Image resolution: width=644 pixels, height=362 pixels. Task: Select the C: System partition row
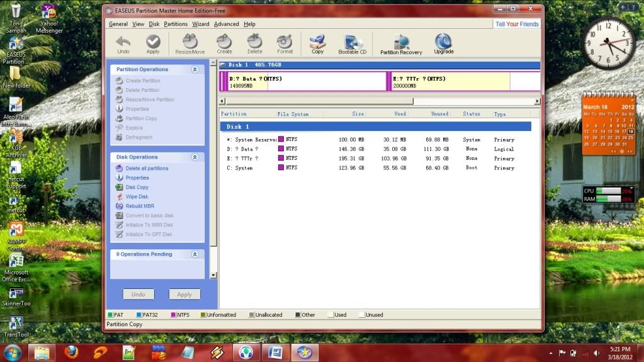[x=375, y=168]
